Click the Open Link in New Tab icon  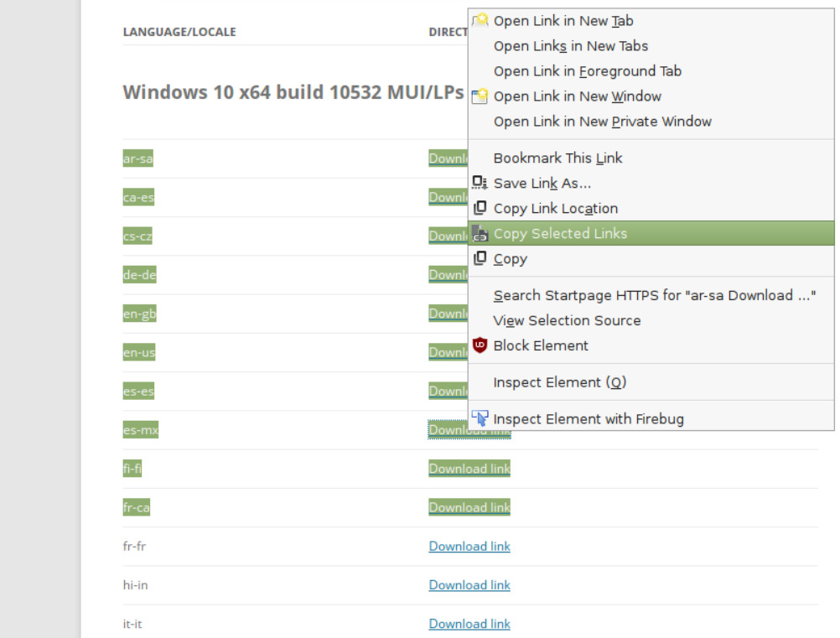coord(480,20)
